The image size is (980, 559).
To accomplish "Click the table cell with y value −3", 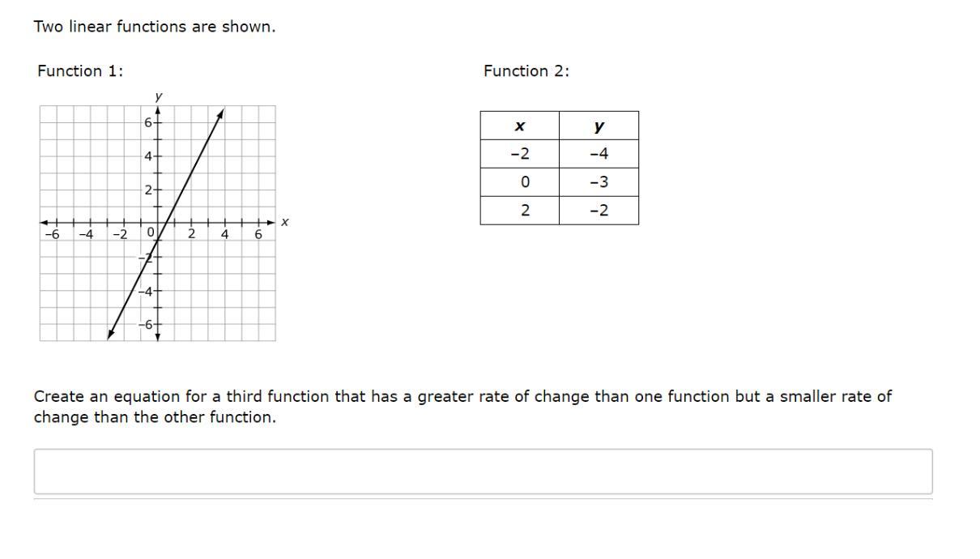I will [x=599, y=182].
